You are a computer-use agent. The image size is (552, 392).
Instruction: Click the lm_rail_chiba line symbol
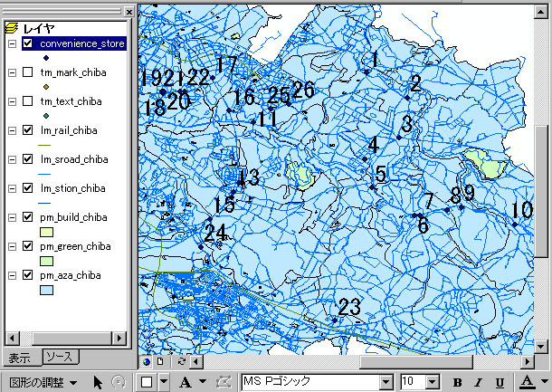tap(44, 145)
